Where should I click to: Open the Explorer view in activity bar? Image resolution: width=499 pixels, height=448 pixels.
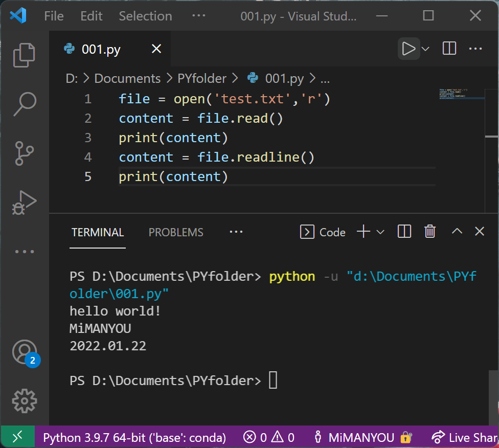tap(24, 55)
